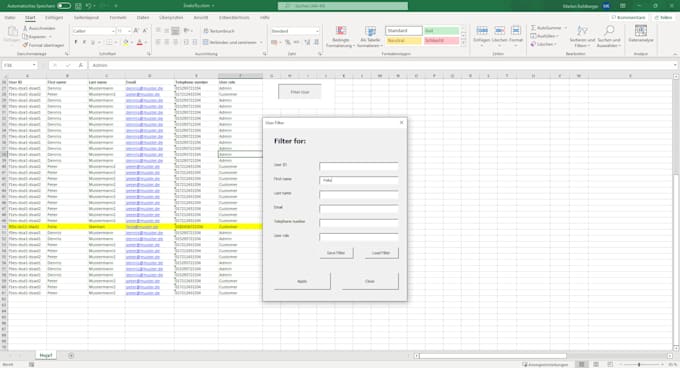Focus the Email input field
Viewport: 680px width, 368px height.
point(359,208)
